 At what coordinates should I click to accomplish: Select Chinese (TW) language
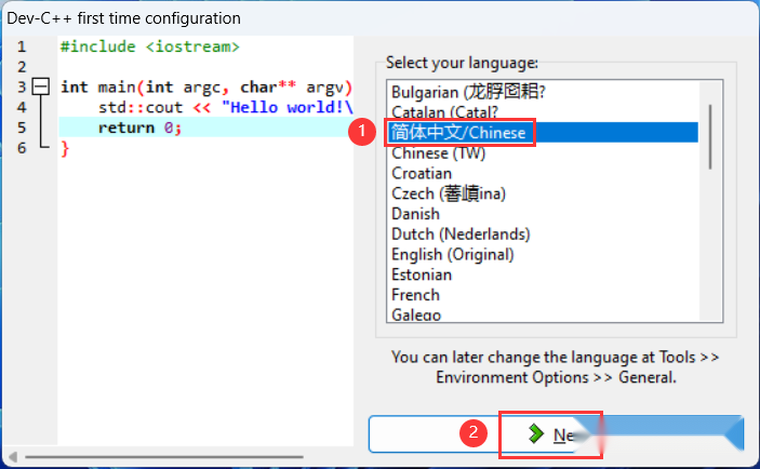543,153
